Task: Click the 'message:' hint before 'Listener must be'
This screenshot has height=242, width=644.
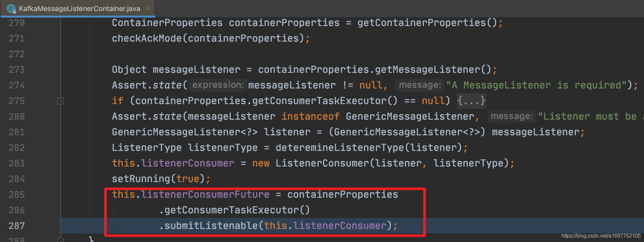Action: pos(511,116)
